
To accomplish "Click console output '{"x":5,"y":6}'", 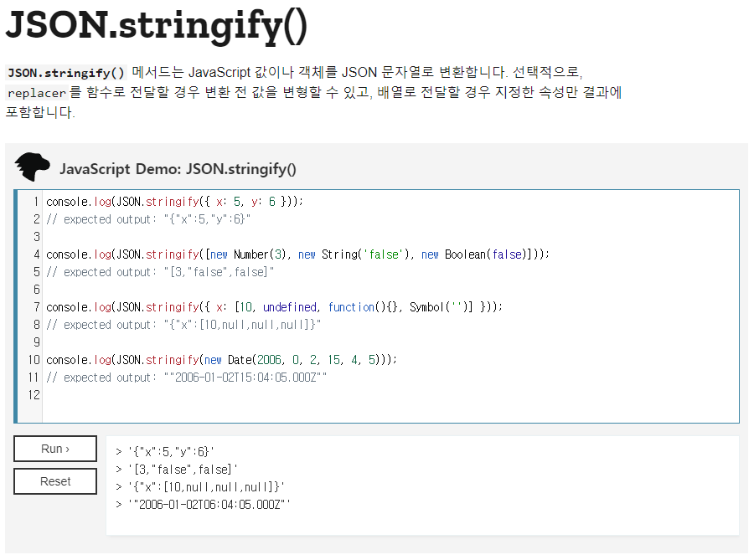I will pos(171,452).
